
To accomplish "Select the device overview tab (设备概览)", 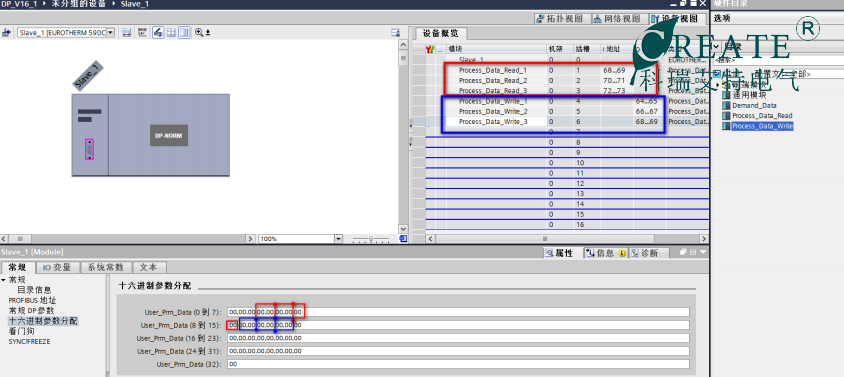I will pyautogui.click(x=440, y=33).
